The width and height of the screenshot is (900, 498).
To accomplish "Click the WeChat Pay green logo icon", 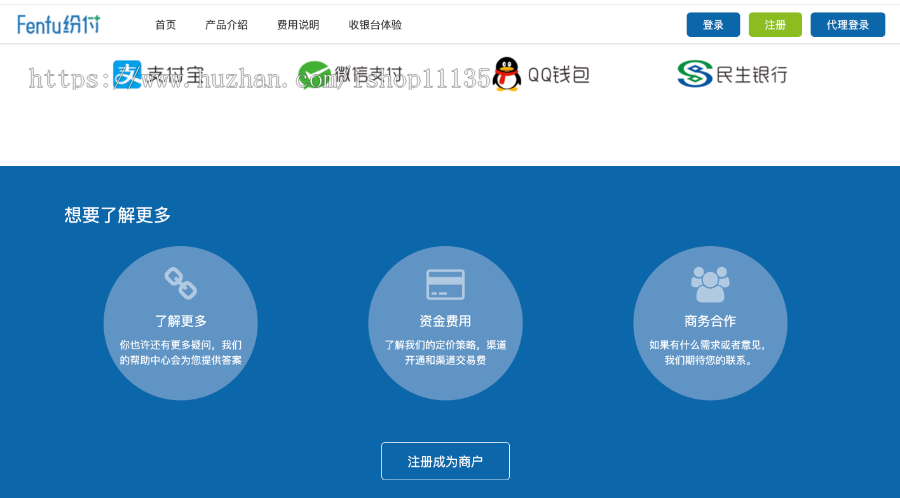I will [314, 75].
